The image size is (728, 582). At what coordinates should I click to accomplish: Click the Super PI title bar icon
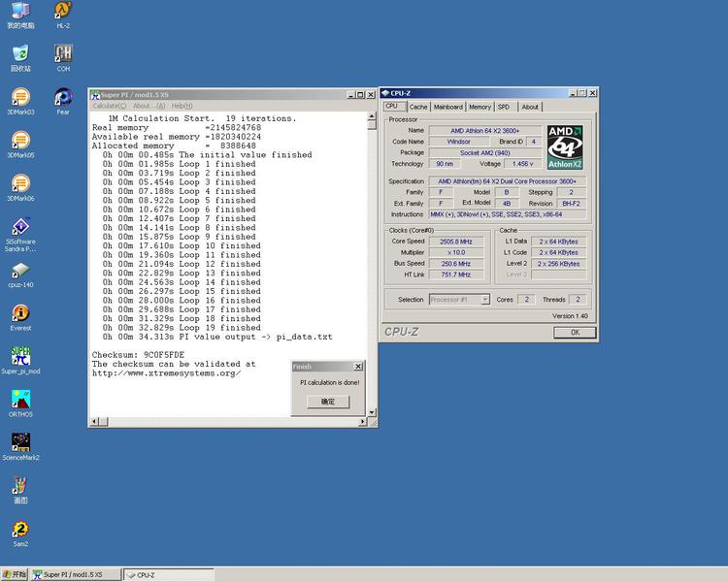[x=95, y=95]
